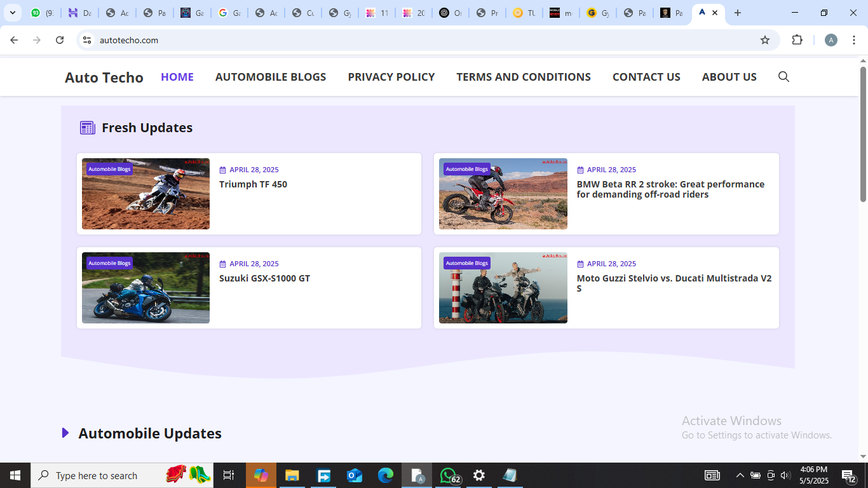868x488 pixels.
Task: Click Automobile Blogs badge on Moto Guzzi card
Action: click(467, 263)
